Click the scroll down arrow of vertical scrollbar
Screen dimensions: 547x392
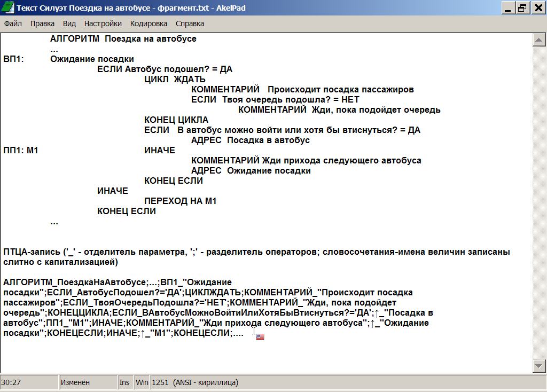539,365
